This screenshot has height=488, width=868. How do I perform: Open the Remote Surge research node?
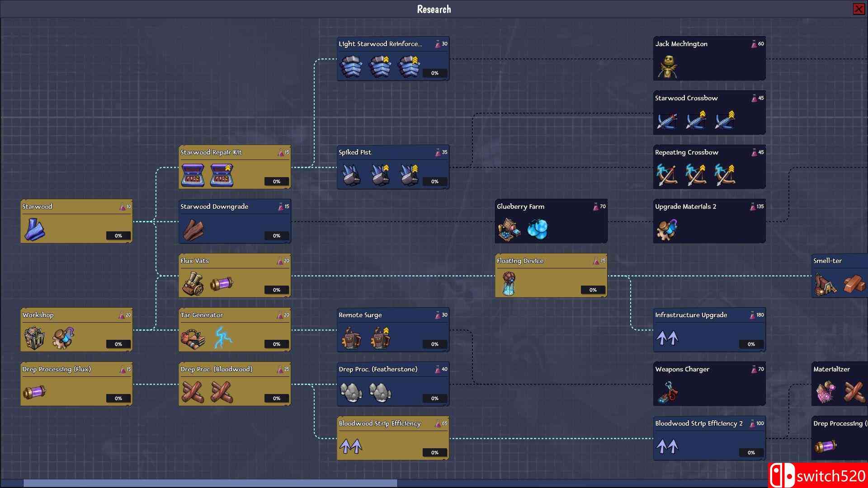[392, 330]
